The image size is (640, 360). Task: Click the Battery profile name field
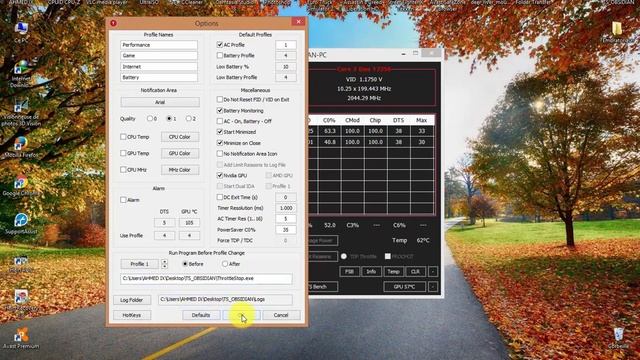159,77
